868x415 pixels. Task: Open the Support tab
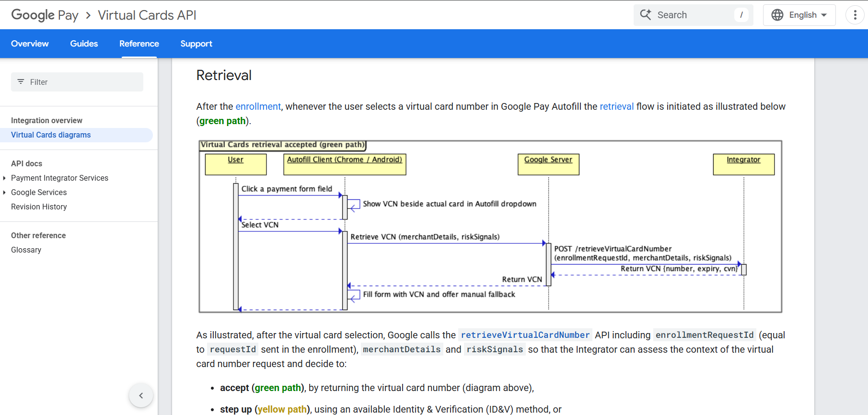[x=196, y=44]
